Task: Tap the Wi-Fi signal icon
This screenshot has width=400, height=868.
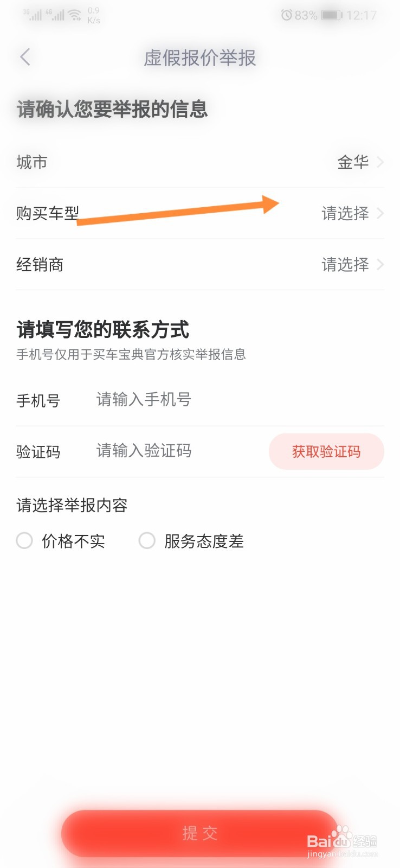Action: pos(75,15)
